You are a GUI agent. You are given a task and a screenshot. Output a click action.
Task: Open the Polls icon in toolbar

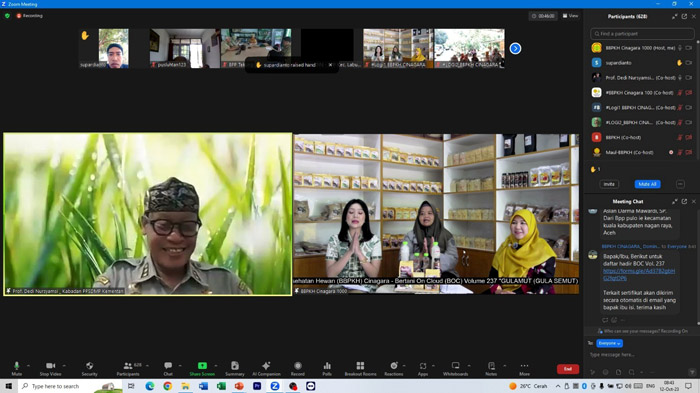tap(327, 366)
